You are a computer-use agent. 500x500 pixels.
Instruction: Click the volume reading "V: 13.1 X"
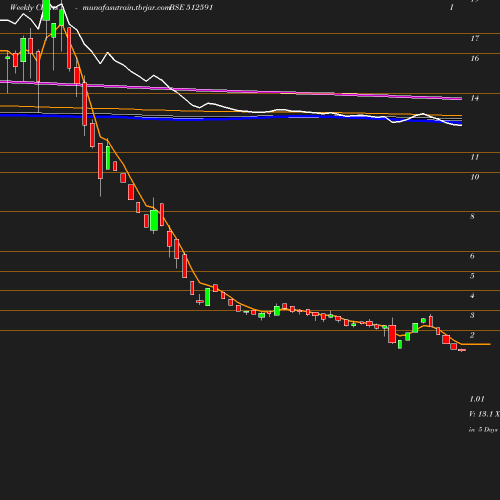coord(484,414)
